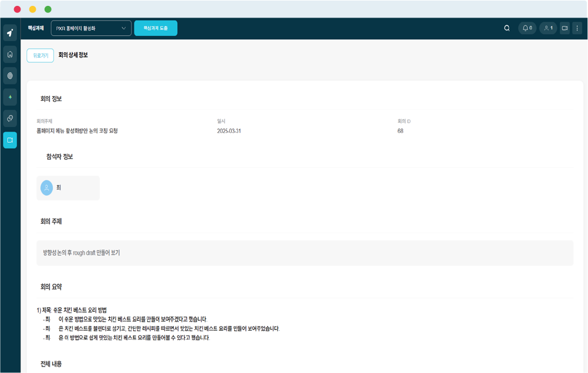Click the 핵심과제 도출 button
Image resolution: width=588 pixels, height=373 pixels.
pyautogui.click(x=156, y=28)
